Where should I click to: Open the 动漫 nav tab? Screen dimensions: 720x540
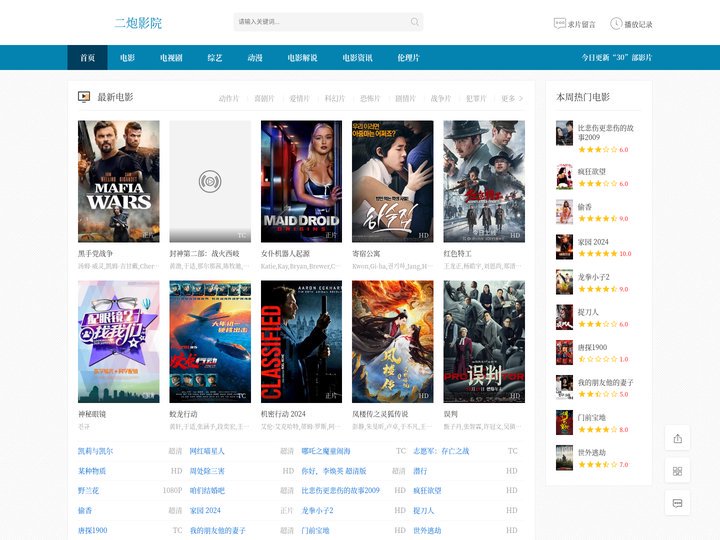pyautogui.click(x=255, y=57)
